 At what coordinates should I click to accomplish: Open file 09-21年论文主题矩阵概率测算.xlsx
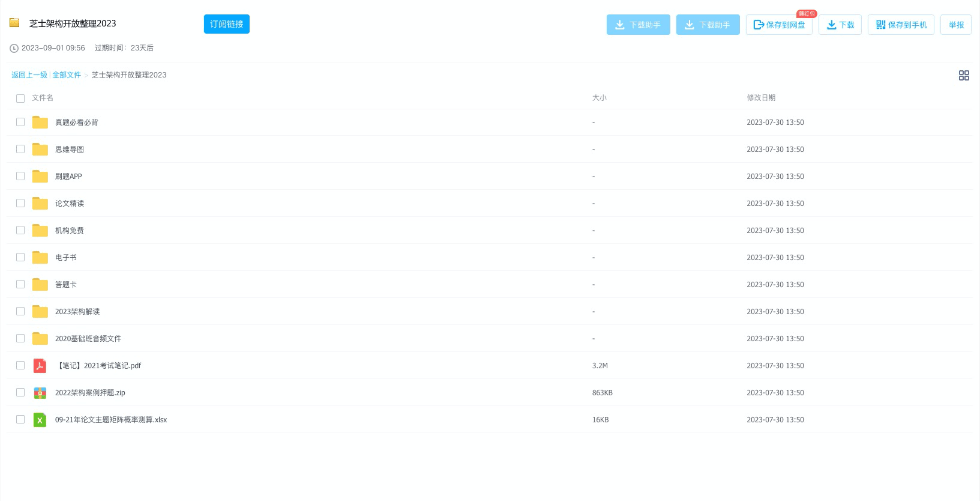111,420
